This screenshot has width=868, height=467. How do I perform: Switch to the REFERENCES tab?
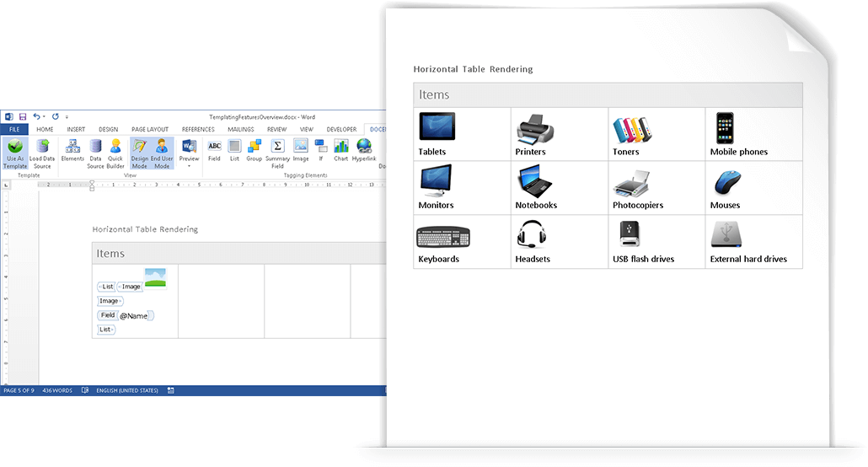point(198,130)
